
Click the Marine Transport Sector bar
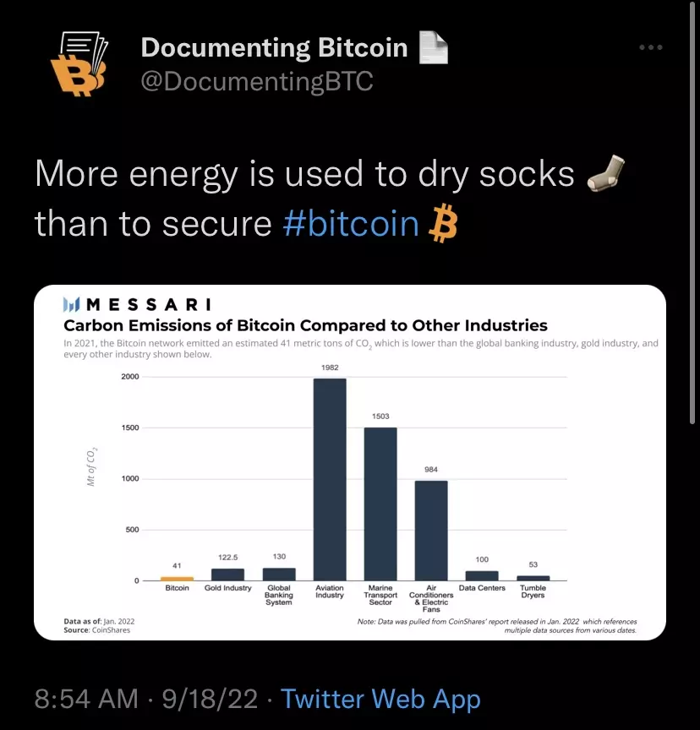tap(380, 504)
